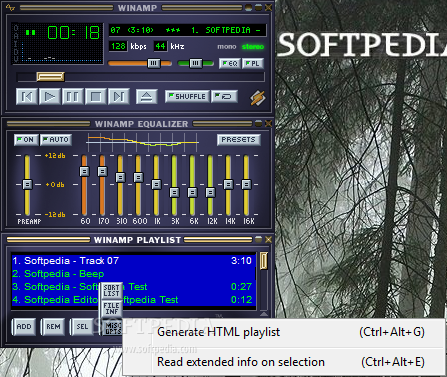Click the 310 Hz band slider handle

tap(120, 177)
